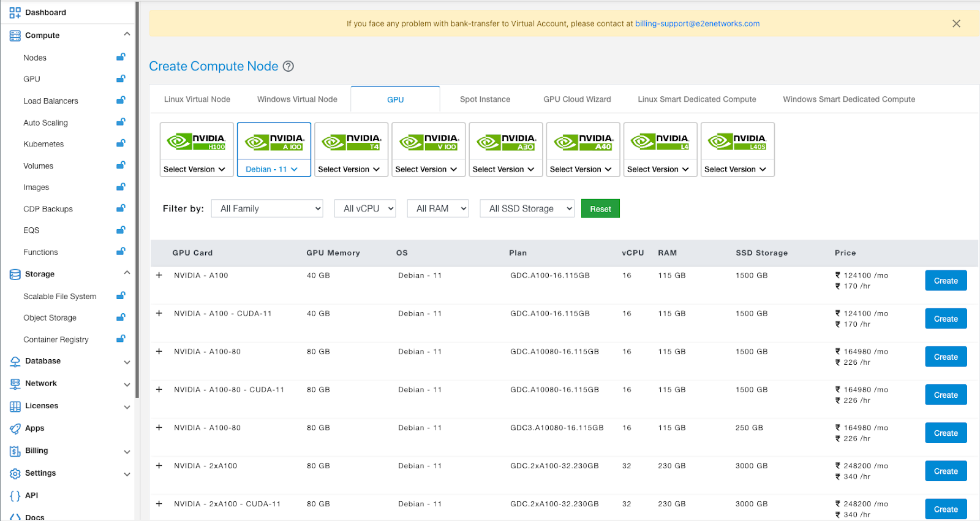980x521 pixels.
Task: Expand the Network sidebar section
Action: point(127,385)
